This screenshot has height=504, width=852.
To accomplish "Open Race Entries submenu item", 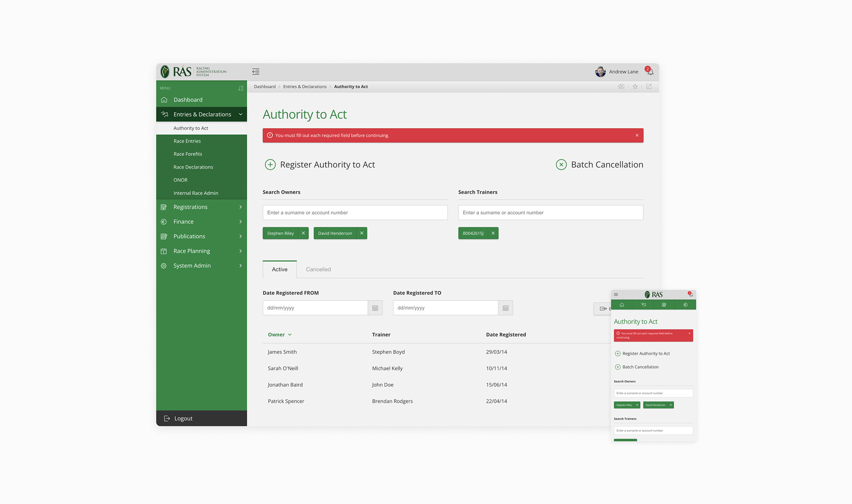I will point(187,141).
